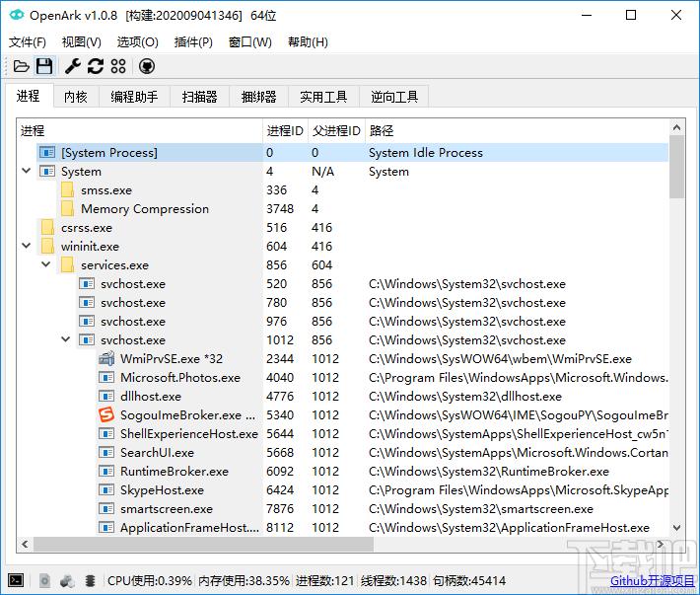Click the cubes icon in status bar
The height and width of the screenshot is (595, 700).
[67, 580]
